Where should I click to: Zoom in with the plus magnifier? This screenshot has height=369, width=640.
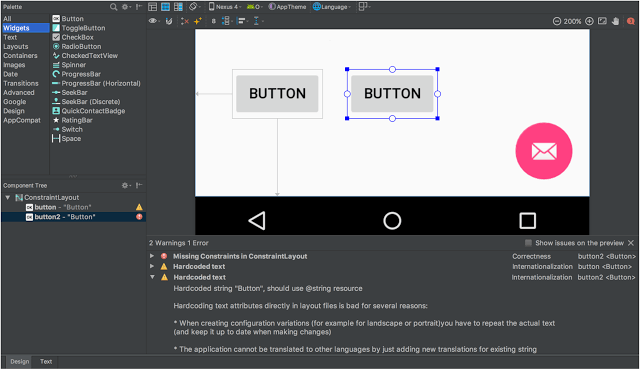click(589, 21)
